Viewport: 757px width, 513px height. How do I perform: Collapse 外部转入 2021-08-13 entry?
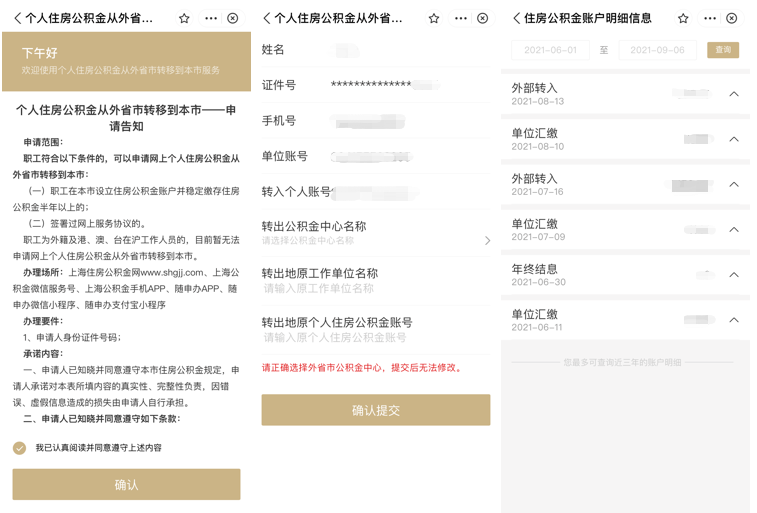click(734, 94)
